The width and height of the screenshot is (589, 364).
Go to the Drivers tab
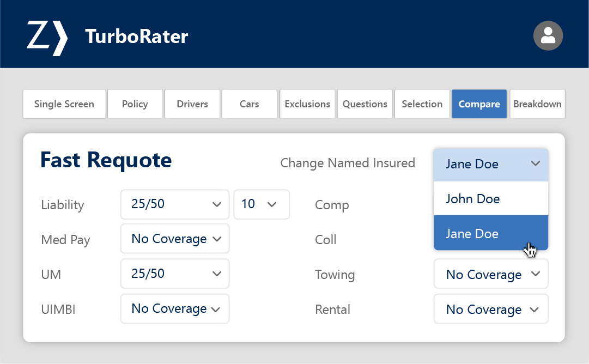192,104
